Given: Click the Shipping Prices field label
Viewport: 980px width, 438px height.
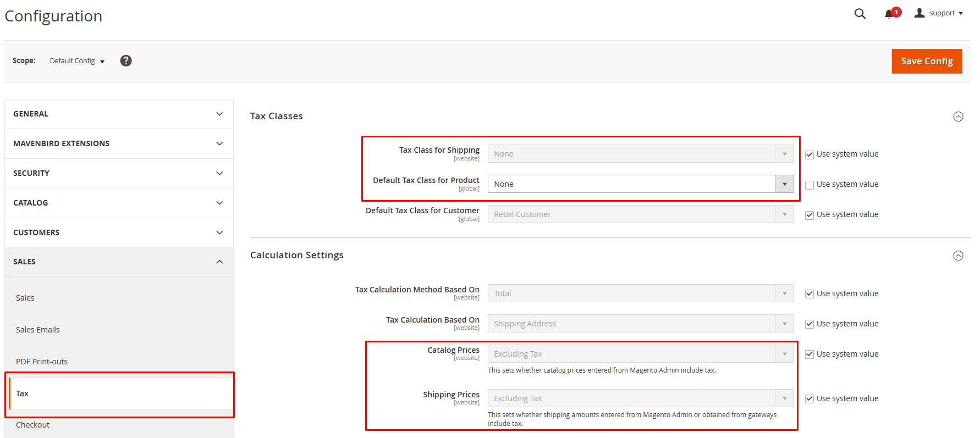Looking at the screenshot, I should (451, 395).
